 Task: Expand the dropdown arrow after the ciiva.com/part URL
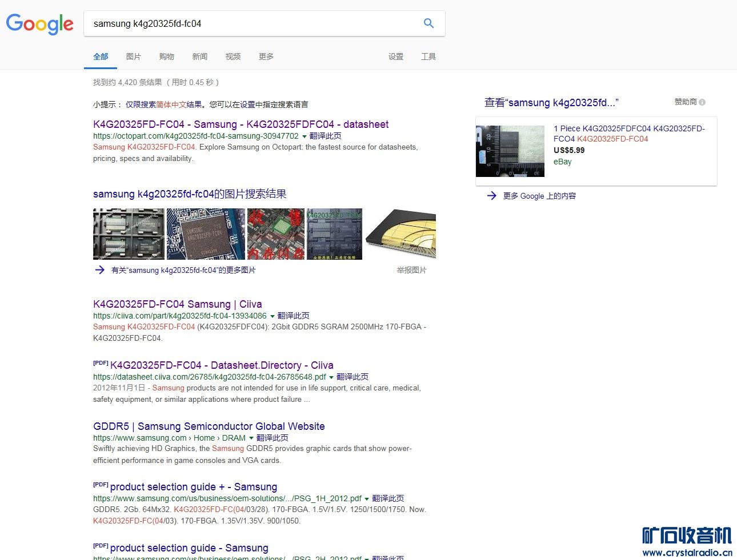coord(272,316)
